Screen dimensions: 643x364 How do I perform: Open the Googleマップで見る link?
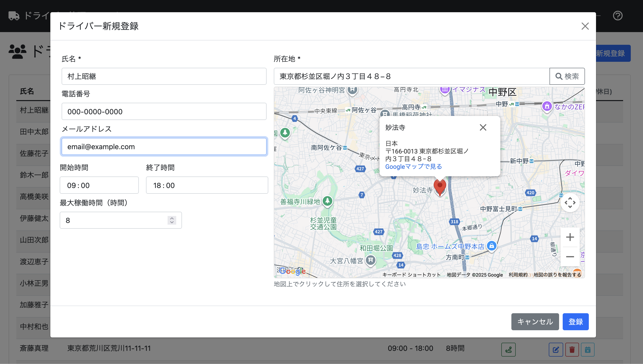pos(414,166)
